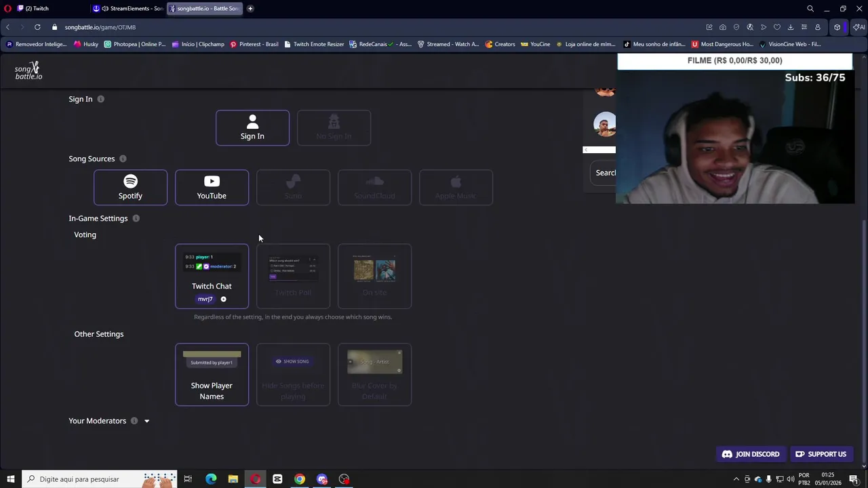Open the Opera AI assistant button

pos(859,27)
